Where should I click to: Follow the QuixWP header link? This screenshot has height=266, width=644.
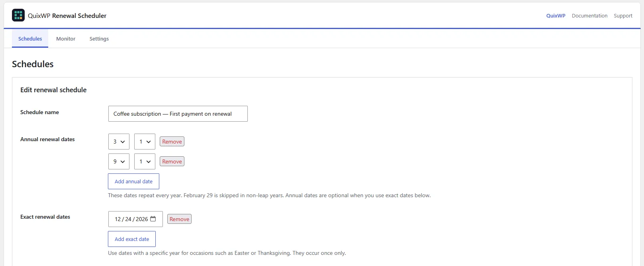click(x=556, y=16)
